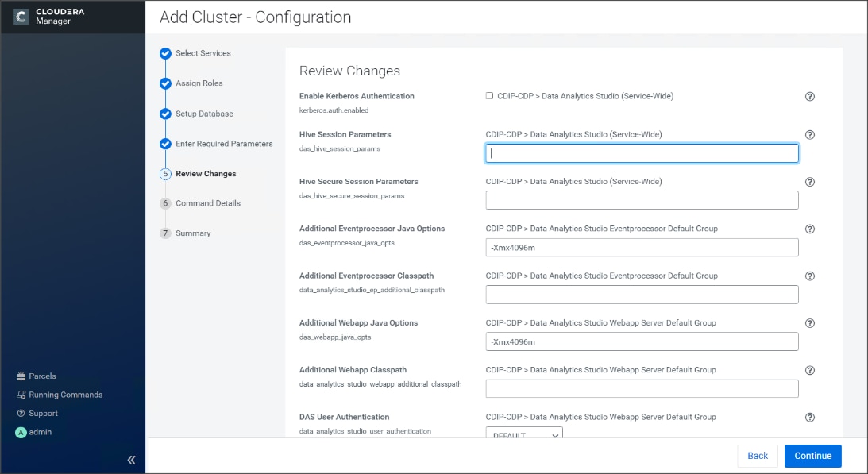Click the Parcels gift icon
This screenshot has height=474, width=868.
pos(21,376)
